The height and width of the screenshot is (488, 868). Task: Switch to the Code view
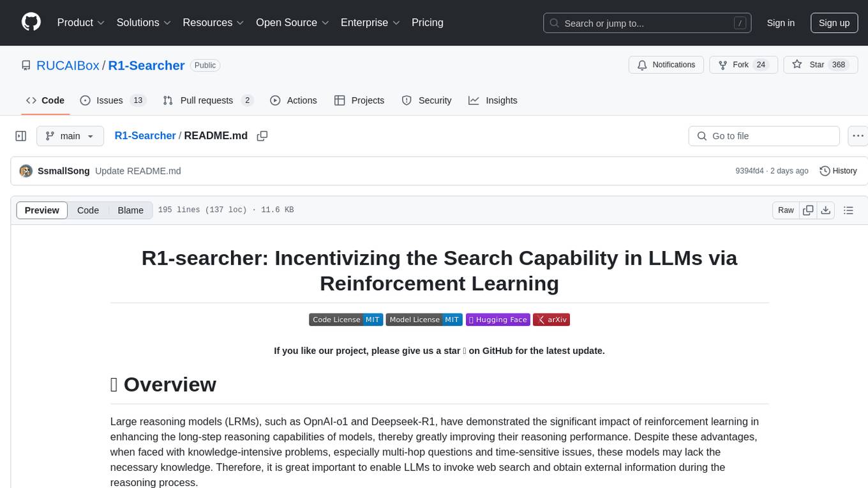[88, 210]
